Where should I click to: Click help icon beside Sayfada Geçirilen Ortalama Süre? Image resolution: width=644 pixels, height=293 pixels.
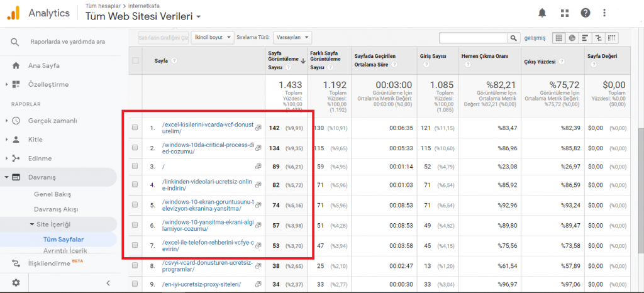[x=394, y=64]
